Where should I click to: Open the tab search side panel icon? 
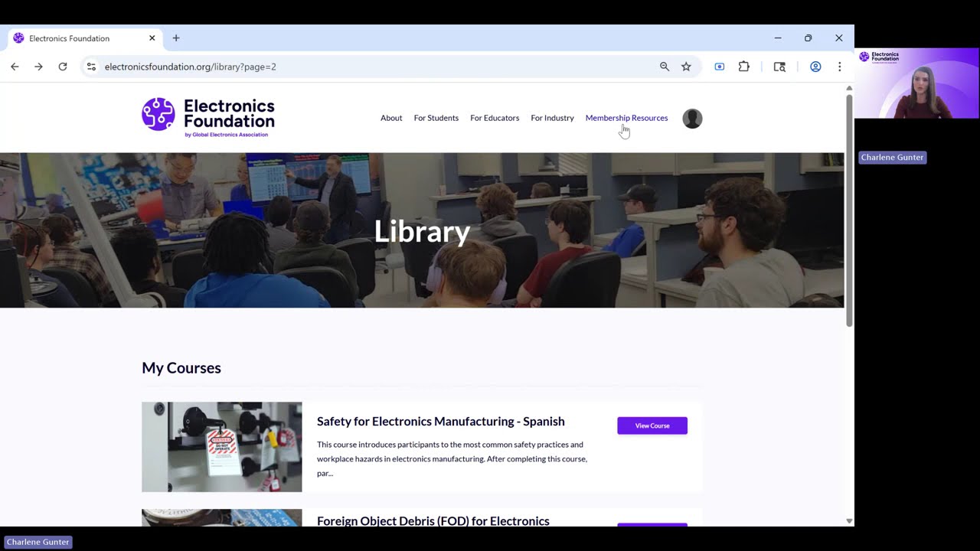tap(779, 67)
